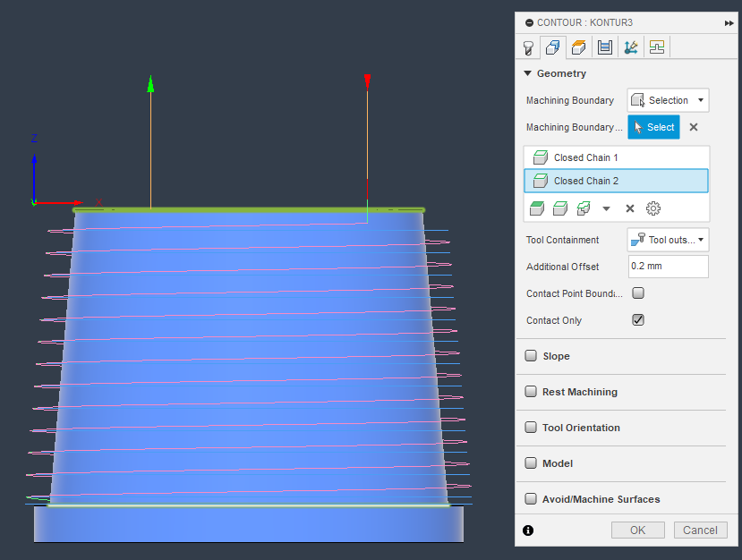Click the blue Z axis indicator
742x560 pixels.
tap(34, 177)
